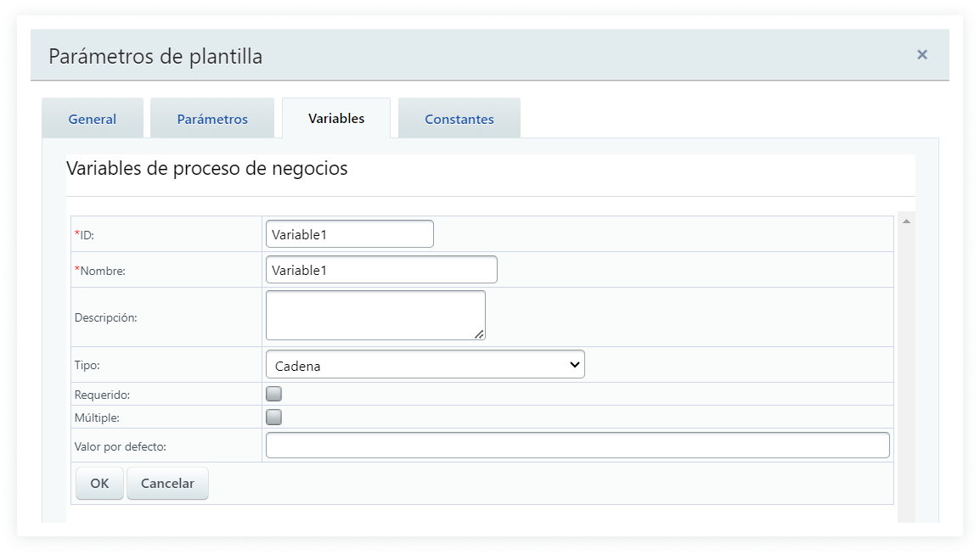Click the scrollbar up arrow
Screen dimensions: 980x555
(x=906, y=221)
